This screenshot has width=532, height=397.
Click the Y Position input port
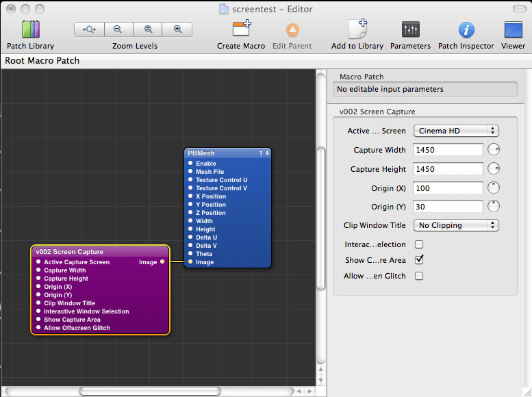pos(190,204)
